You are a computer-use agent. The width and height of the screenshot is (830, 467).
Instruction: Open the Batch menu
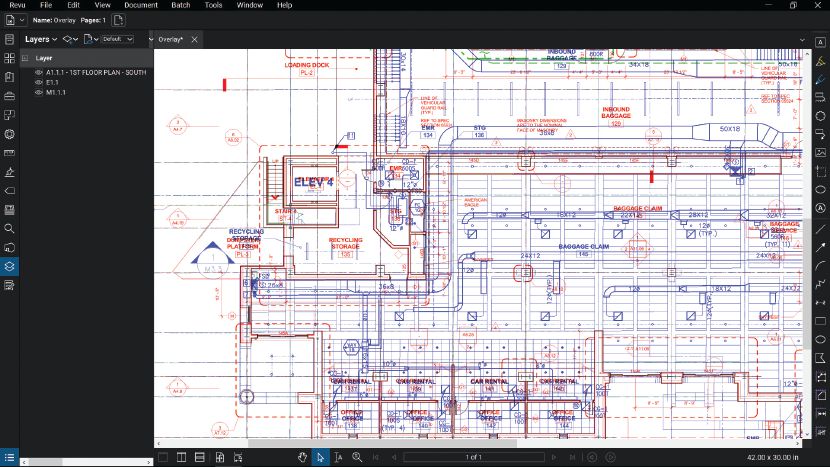point(180,5)
